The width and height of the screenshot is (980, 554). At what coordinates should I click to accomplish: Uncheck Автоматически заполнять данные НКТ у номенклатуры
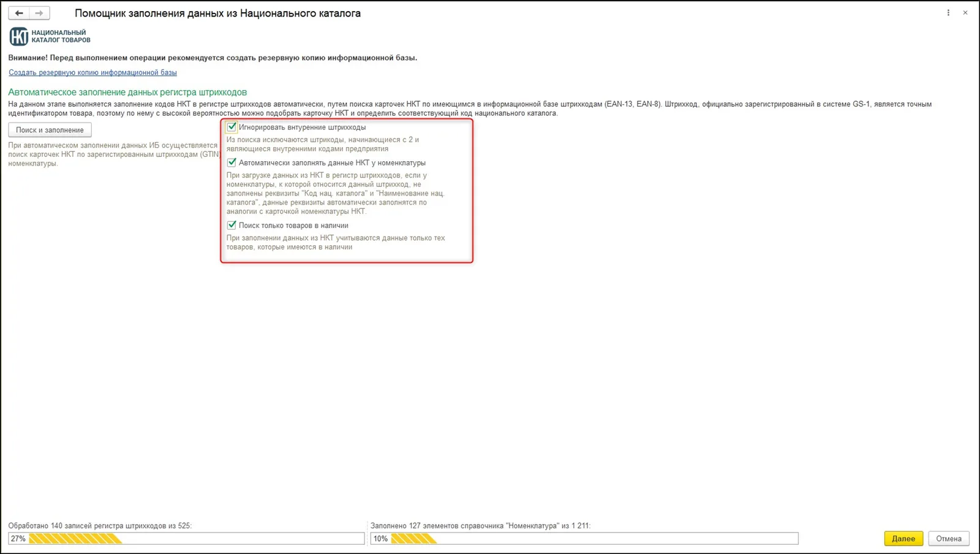pos(232,162)
